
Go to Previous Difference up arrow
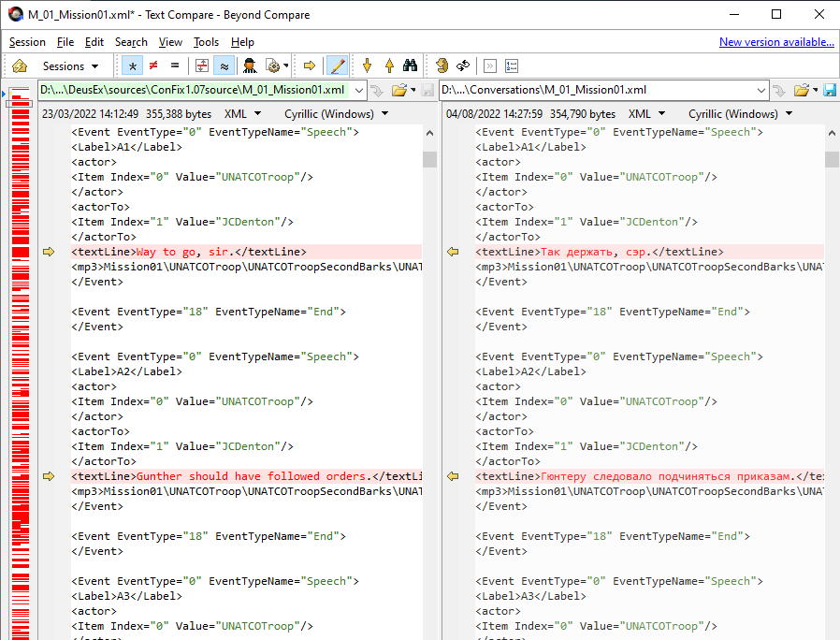(389, 65)
